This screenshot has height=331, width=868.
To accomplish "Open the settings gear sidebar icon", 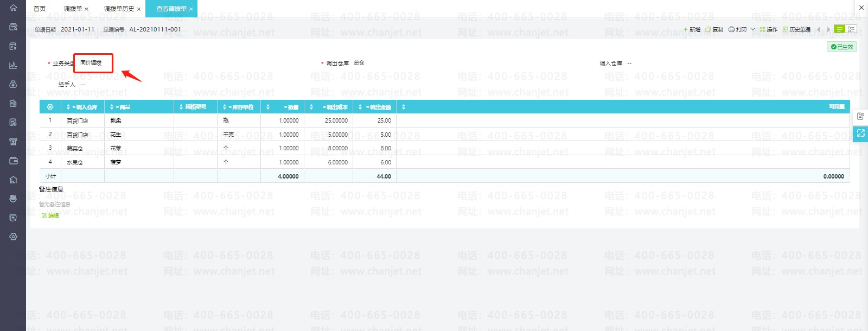I will 13,237.
